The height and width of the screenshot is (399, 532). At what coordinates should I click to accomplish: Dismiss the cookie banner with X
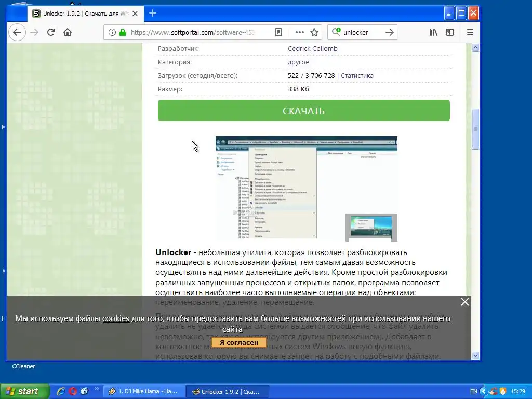tap(465, 302)
